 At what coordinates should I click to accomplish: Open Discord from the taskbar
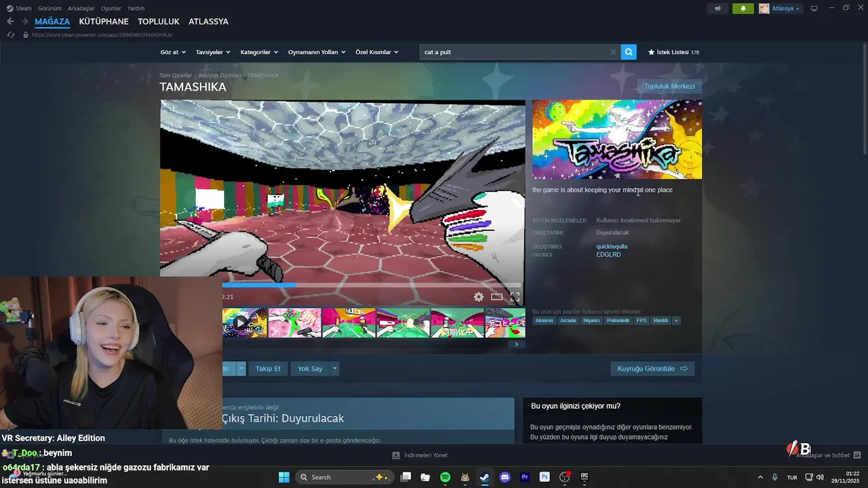pos(505,477)
